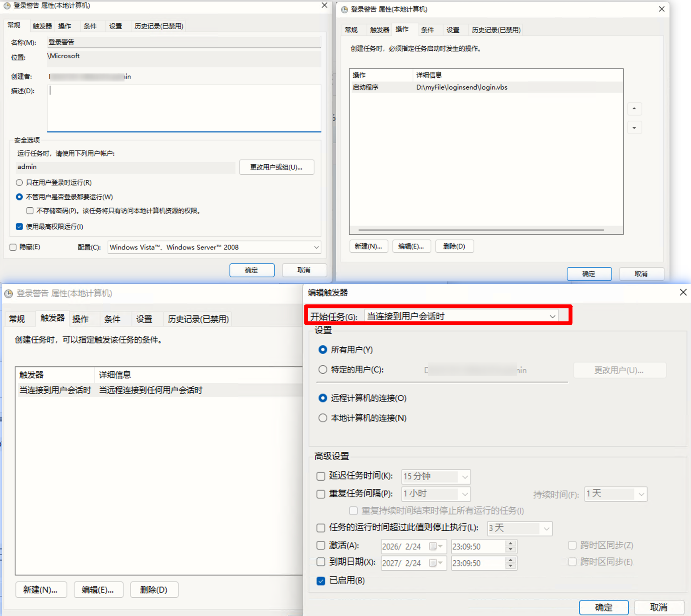Uncheck 使用最高权限运行
This screenshot has width=691, height=616.
click(x=19, y=226)
